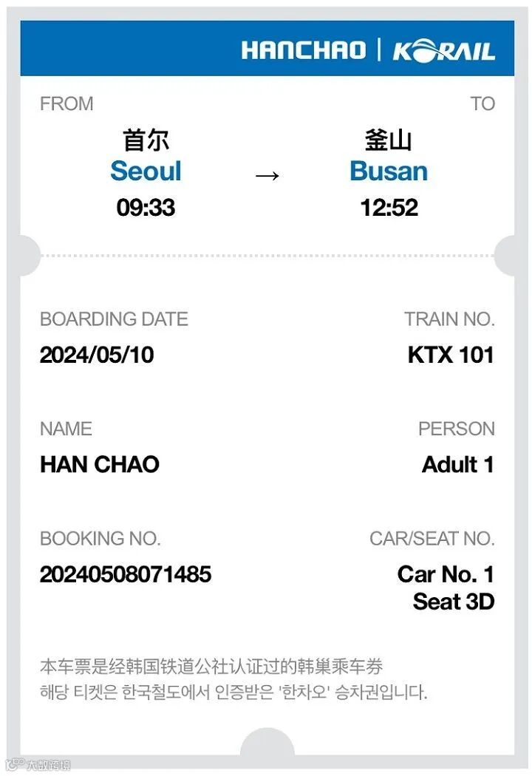Image resolution: width=532 pixels, height=776 pixels.
Task: Click the Adult 1 person value
Action: point(457,465)
